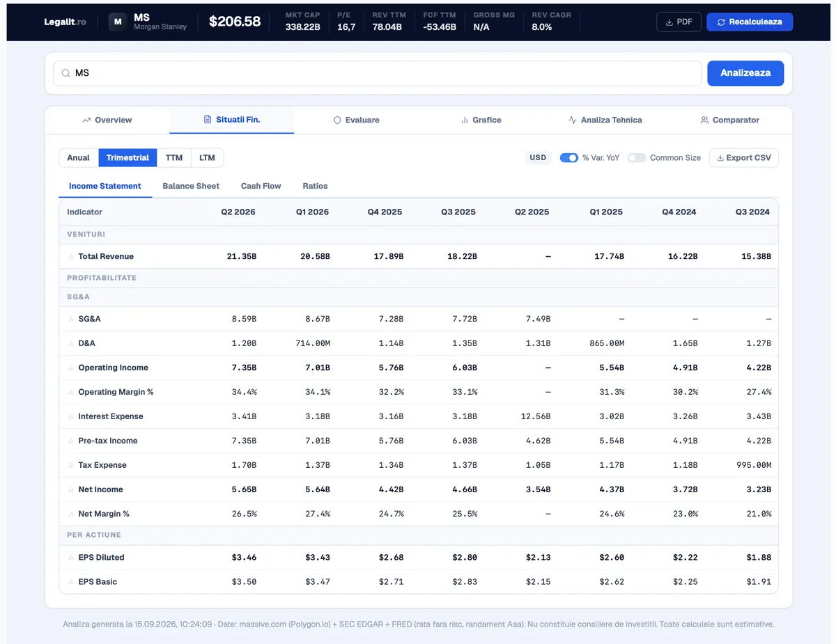Image resolution: width=836 pixels, height=644 pixels.
Task: Enable the Common Size switch
Action: coord(637,158)
